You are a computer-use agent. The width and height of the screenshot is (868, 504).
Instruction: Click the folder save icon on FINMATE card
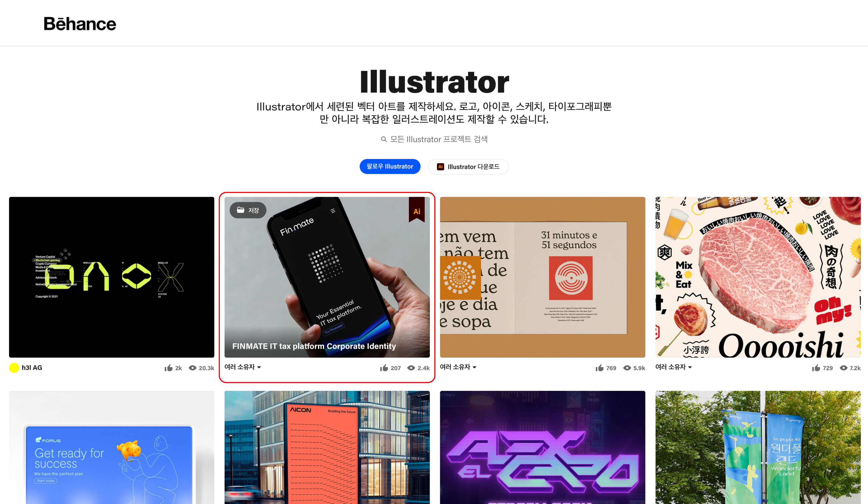pos(241,210)
